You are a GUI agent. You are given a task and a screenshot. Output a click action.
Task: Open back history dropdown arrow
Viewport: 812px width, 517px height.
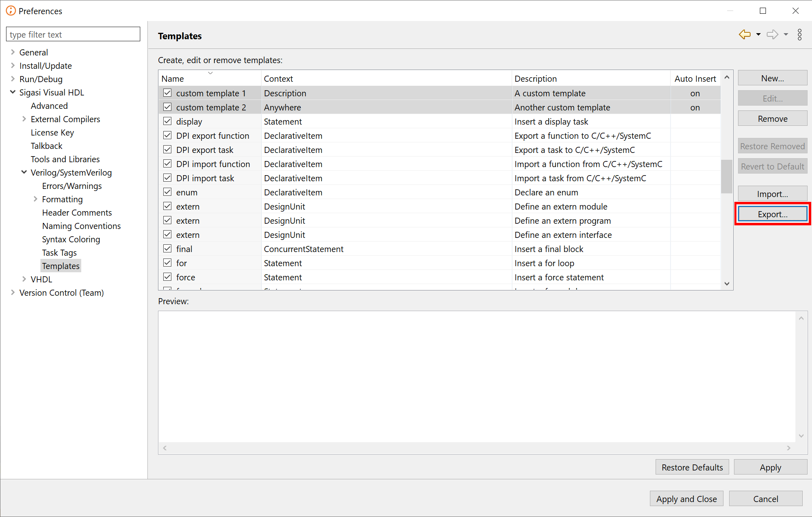(758, 35)
